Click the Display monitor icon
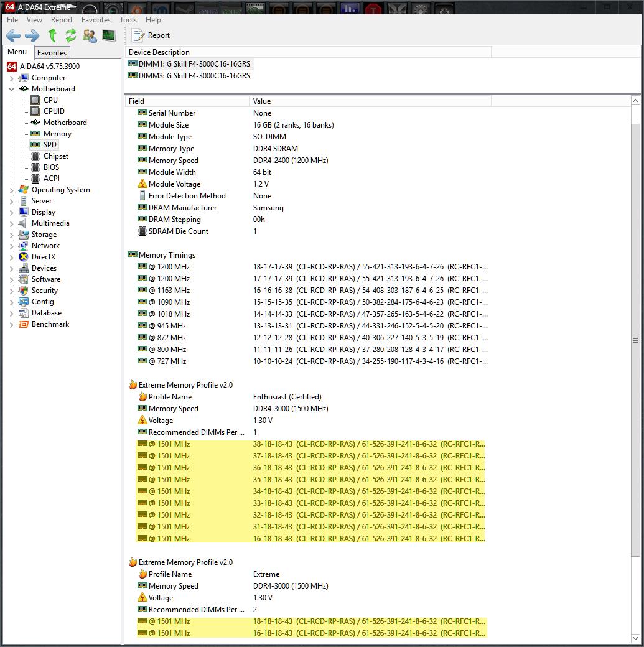The width and height of the screenshot is (644, 647). pyautogui.click(x=24, y=212)
